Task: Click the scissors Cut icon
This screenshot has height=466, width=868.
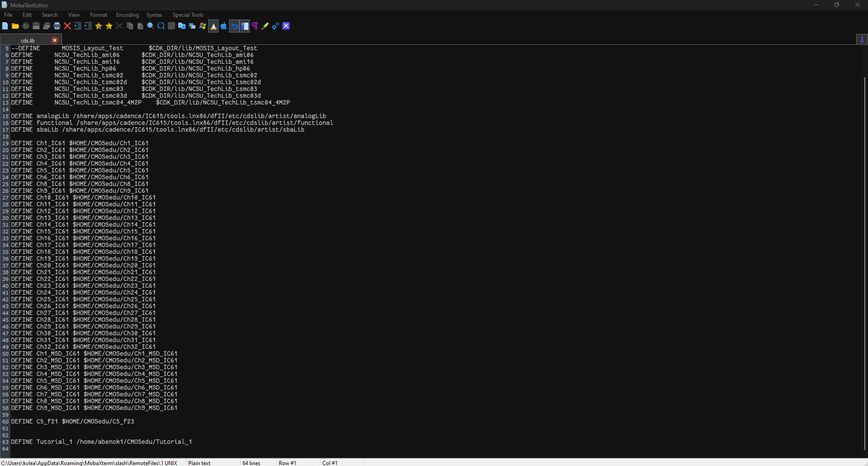Action: 119,26
